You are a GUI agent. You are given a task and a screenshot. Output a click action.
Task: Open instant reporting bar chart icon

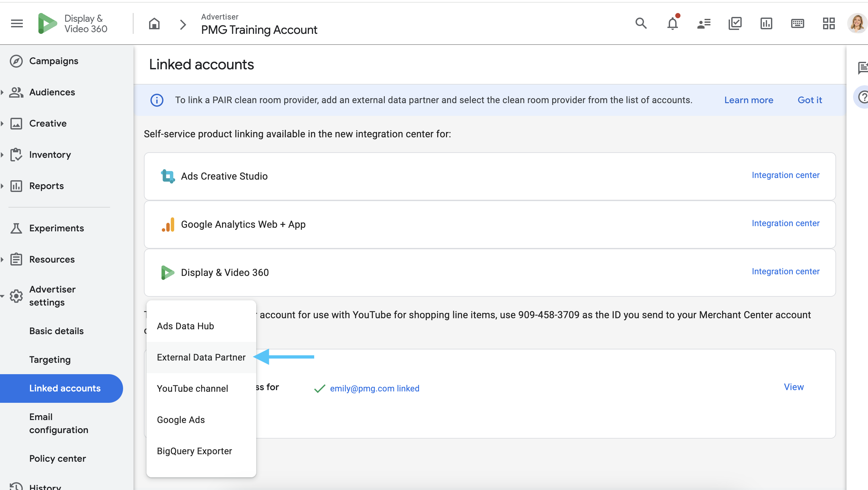(x=766, y=23)
